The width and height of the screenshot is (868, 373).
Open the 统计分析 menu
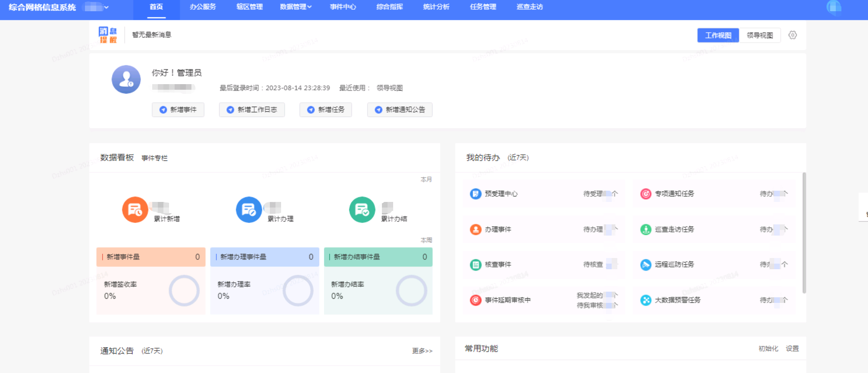pyautogui.click(x=436, y=7)
